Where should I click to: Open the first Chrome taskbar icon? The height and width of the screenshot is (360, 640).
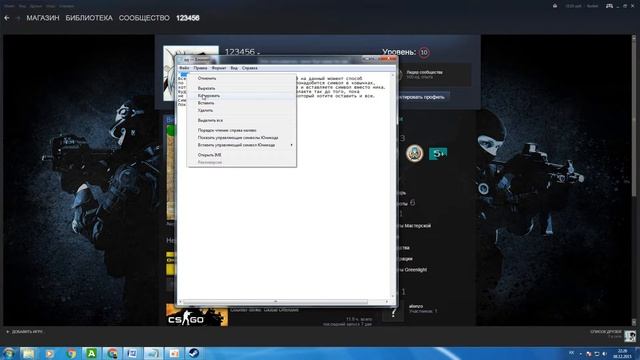(x=71, y=353)
